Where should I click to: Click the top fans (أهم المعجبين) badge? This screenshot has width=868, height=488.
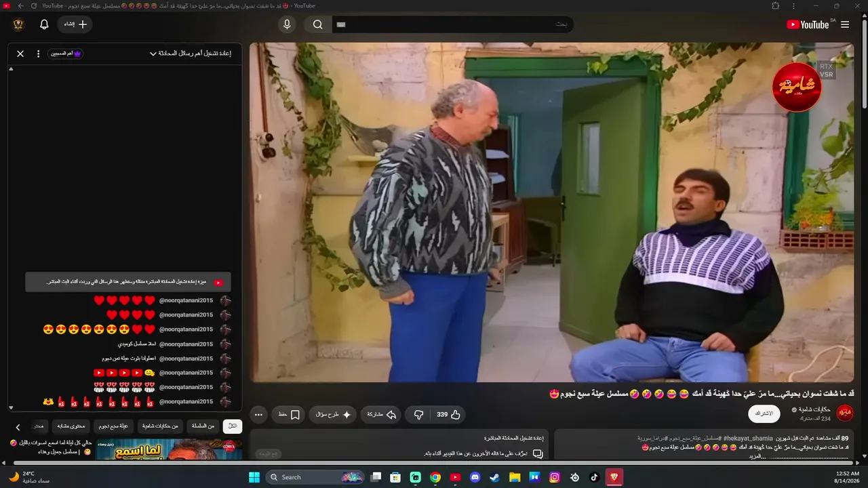coord(66,54)
